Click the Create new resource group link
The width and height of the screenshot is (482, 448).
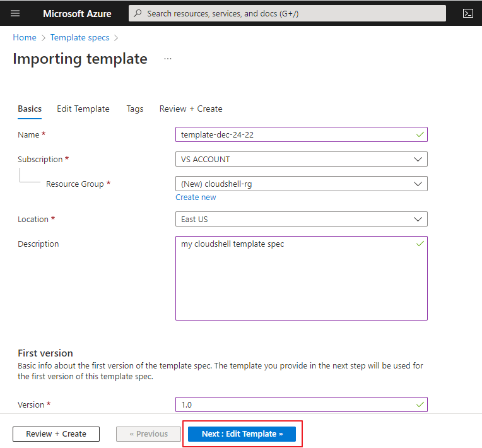(196, 197)
